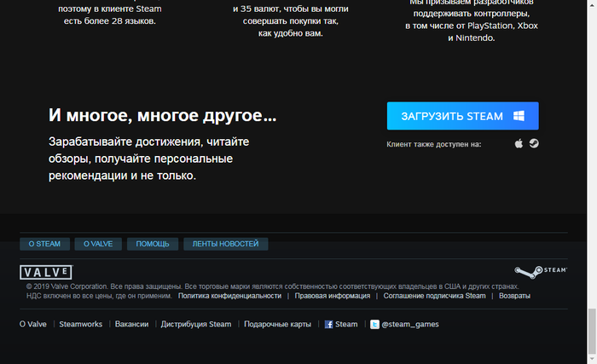Open the ПОМОЩЬ footer tab
The height and width of the screenshot is (364, 597).
click(x=153, y=244)
